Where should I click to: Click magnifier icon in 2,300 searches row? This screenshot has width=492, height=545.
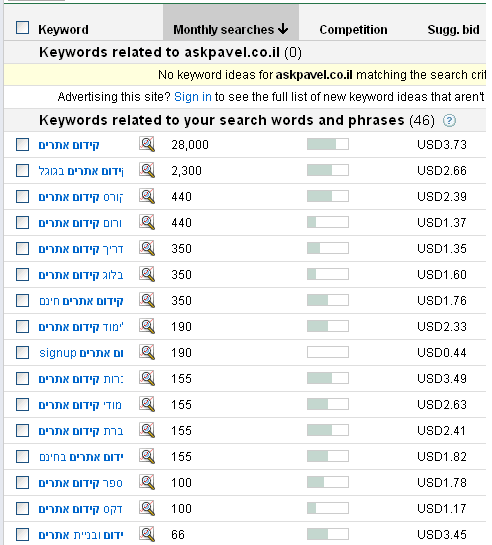pyautogui.click(x=147, y=170)
